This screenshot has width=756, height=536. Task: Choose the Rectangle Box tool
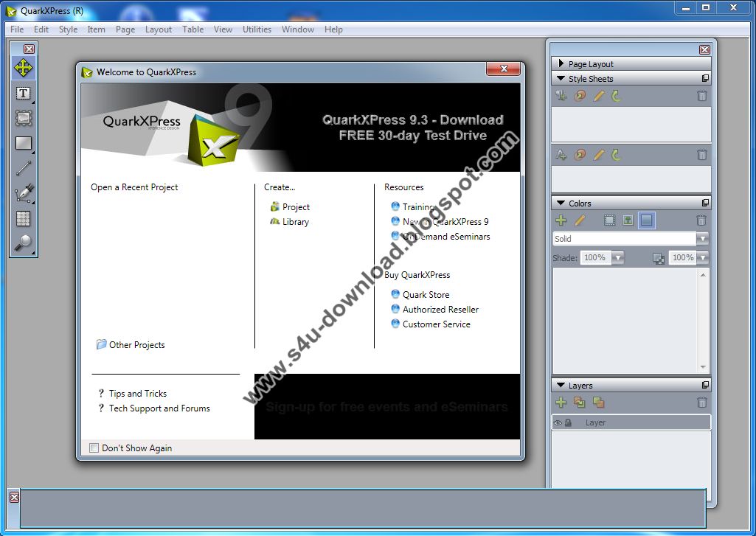pos(23,143)
